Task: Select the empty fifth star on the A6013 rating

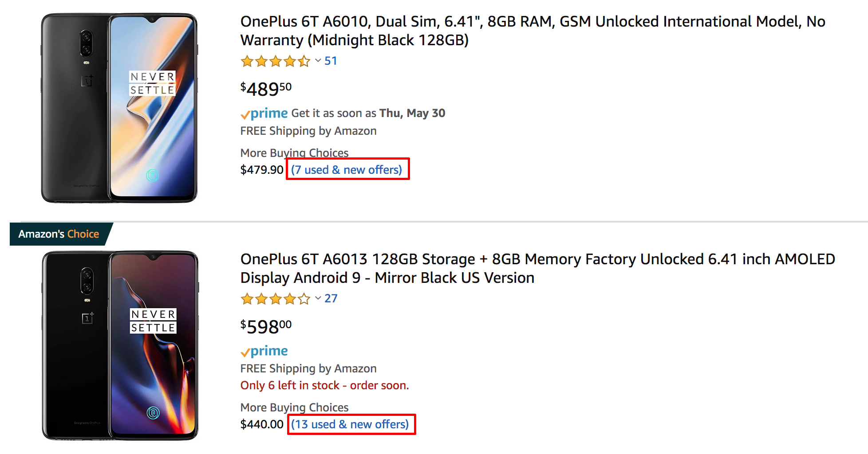Action: click(304, 299)
